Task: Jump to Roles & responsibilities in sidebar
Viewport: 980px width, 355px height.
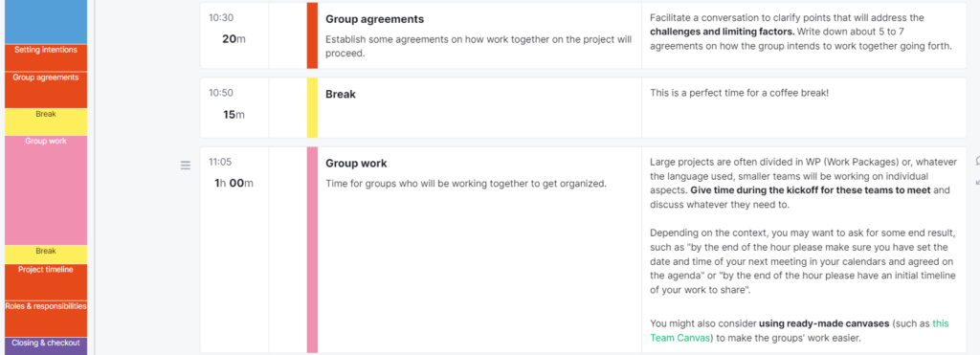Action: tap(46, 319)
